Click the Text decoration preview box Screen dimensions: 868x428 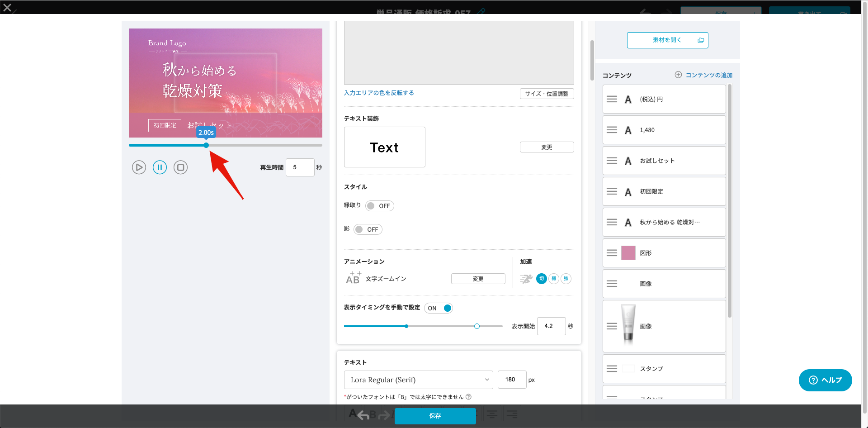pyautogui.click(x=384, y=147)
